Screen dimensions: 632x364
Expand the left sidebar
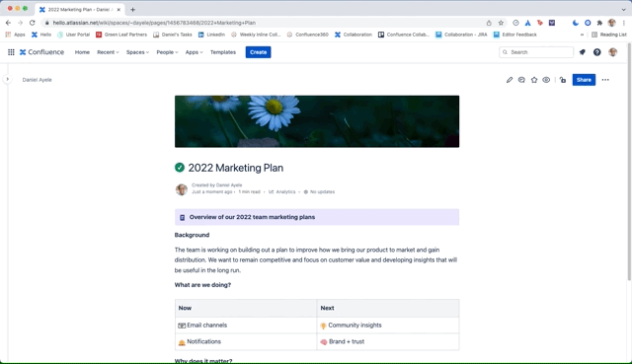pyautogui.click(x=7, y=79)
